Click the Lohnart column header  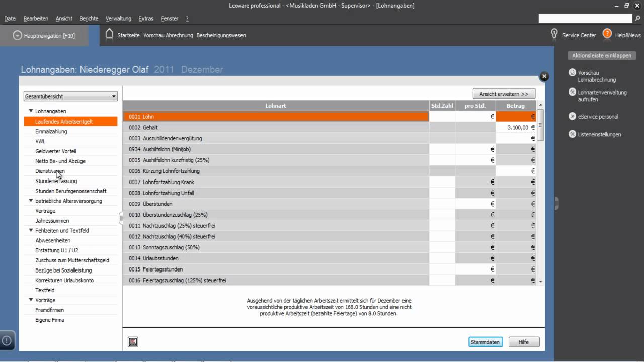click(x=276, y=106)
